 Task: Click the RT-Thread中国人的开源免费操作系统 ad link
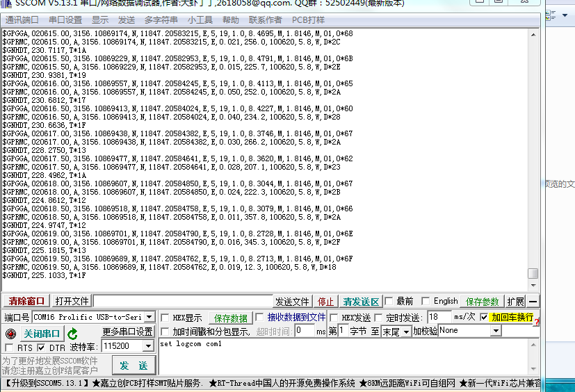pyautogui.click(x=282, y=383)
